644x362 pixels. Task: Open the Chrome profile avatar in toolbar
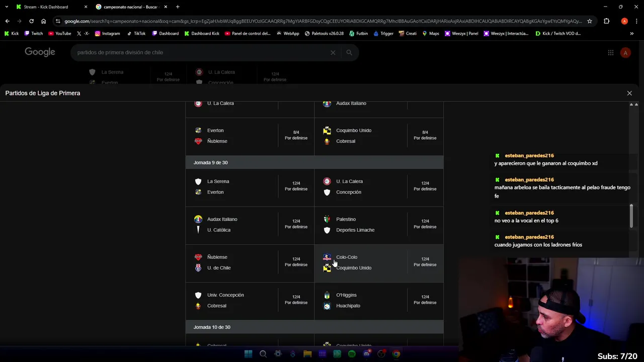[x=624, y=21]
